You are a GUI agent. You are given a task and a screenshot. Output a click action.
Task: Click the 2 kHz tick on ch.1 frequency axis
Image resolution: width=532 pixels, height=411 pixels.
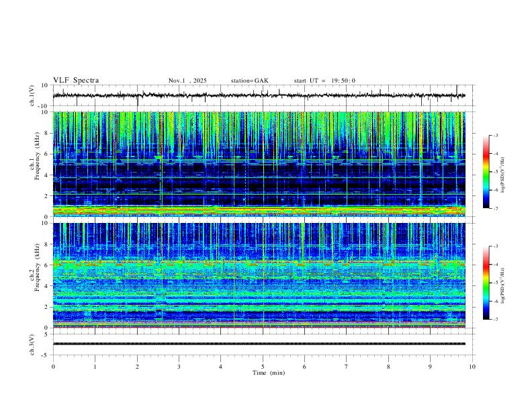coord(47,196)
